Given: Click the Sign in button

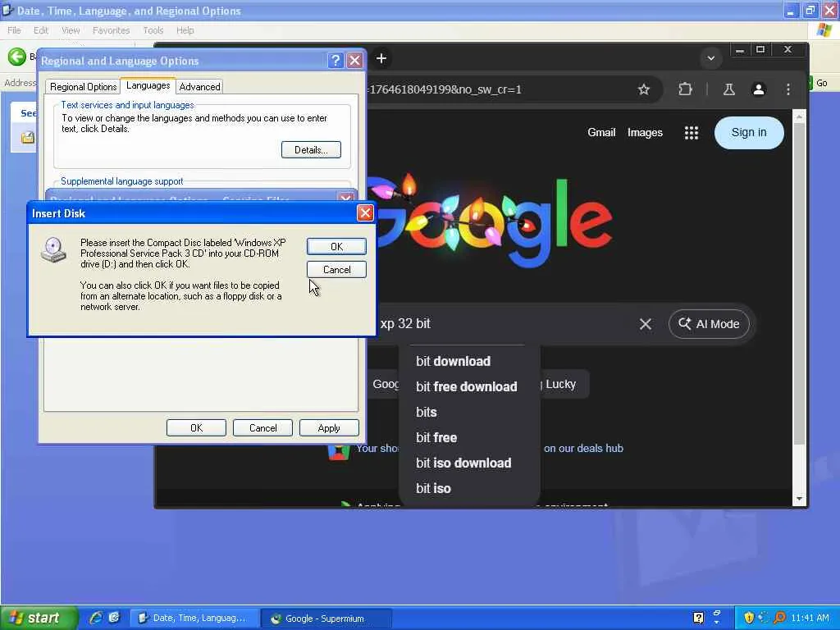Looking at the screenshot, I should (x=748, y=132).
